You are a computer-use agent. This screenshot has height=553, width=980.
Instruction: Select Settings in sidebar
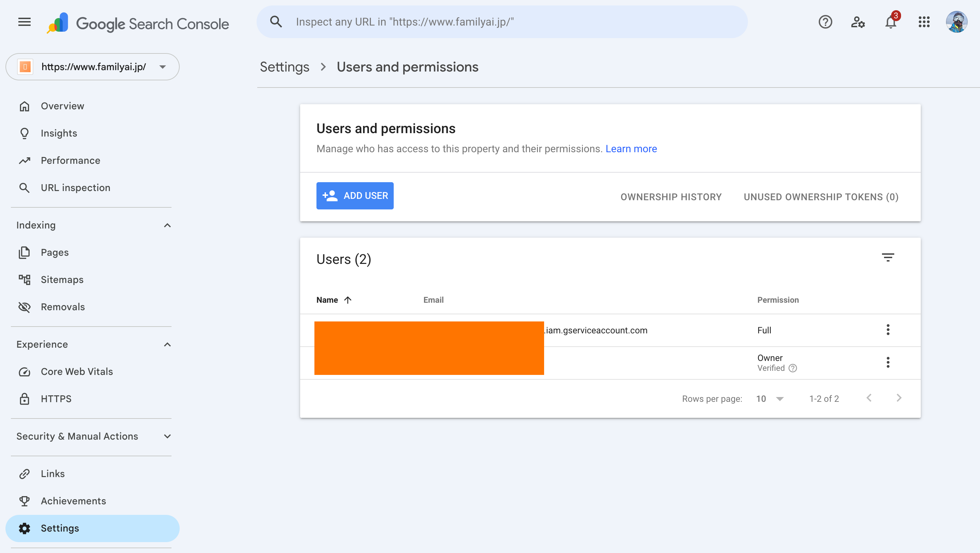click(93, 528)
